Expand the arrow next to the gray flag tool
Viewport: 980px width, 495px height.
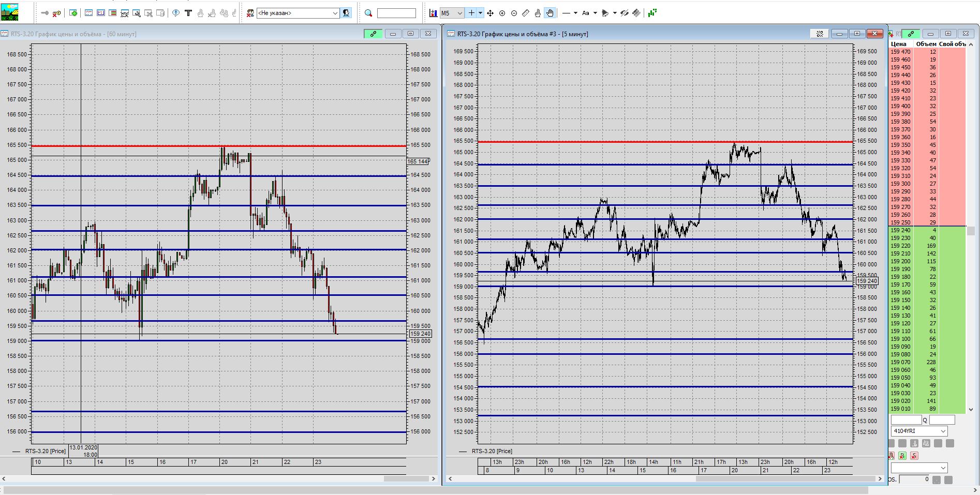(x=615, y=13)
